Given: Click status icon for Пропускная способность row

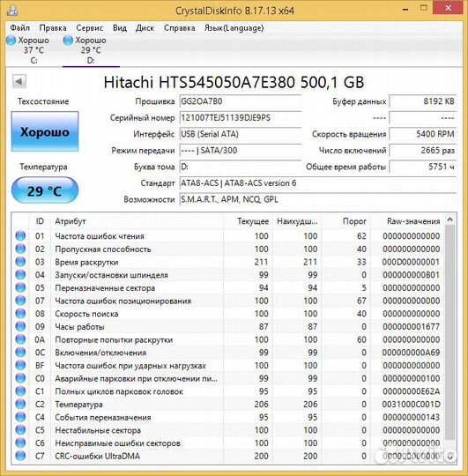Looking at the screenshot, I should point(20,249).
